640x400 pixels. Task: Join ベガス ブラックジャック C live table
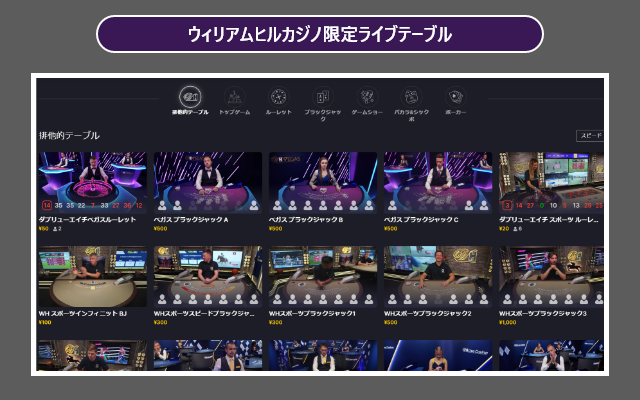[x=437, y=181]
